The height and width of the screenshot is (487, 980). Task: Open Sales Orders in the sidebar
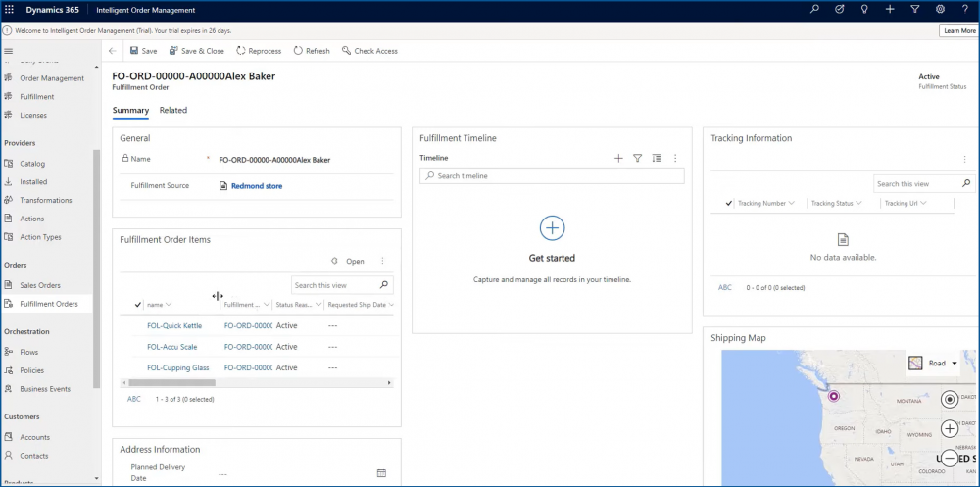click(40, 285)
